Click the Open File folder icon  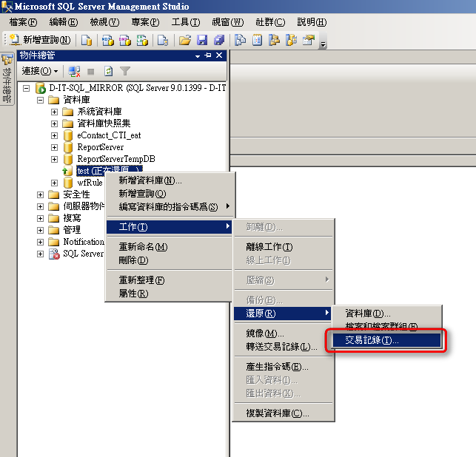pos(185,40)
